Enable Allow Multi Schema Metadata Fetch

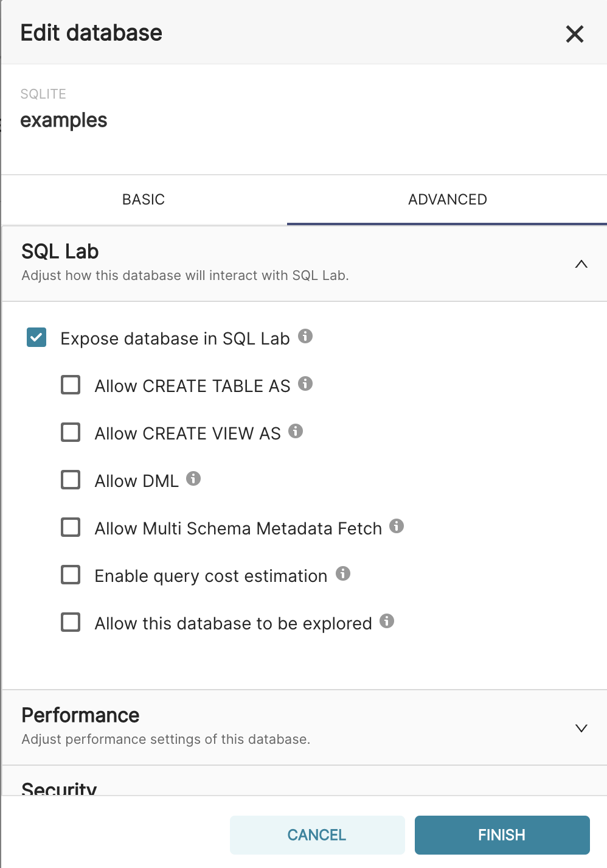[71, 527]
